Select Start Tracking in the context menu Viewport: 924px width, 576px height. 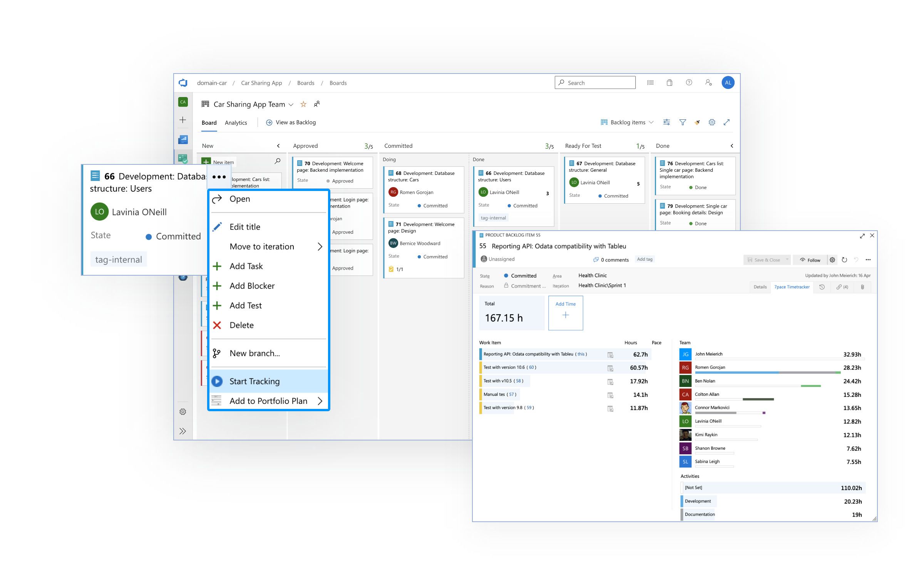click(x=255, y=381)
